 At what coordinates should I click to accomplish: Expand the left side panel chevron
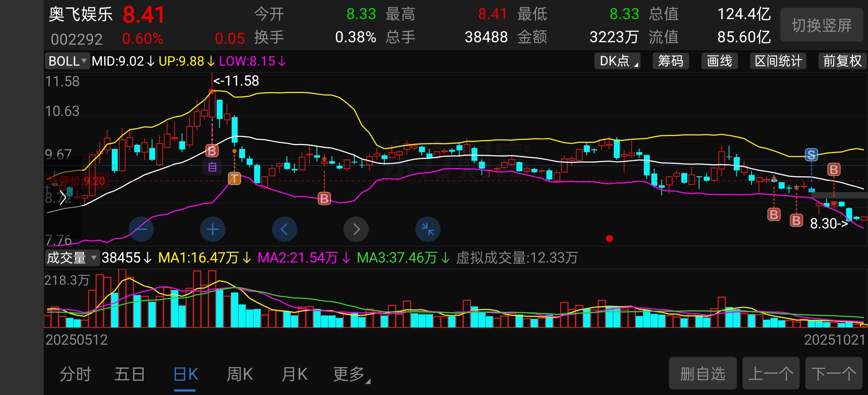coord(63,198)
